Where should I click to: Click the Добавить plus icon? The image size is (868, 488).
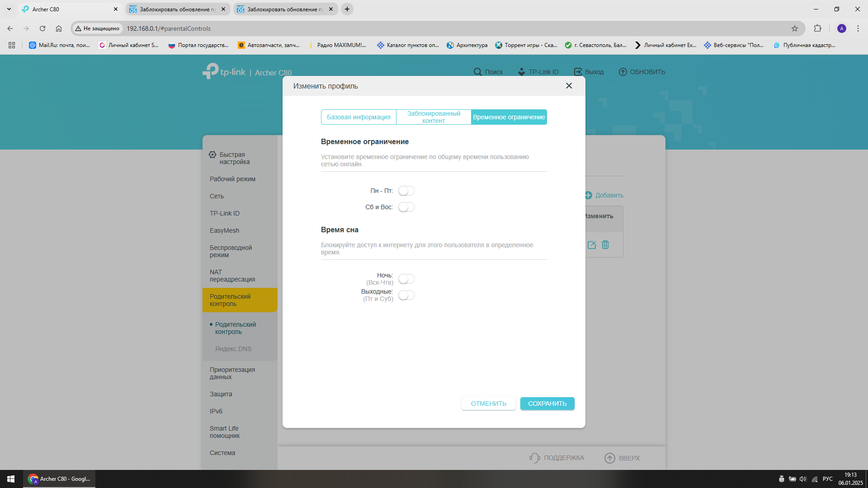pyautogui.click(x=588, y=195)
